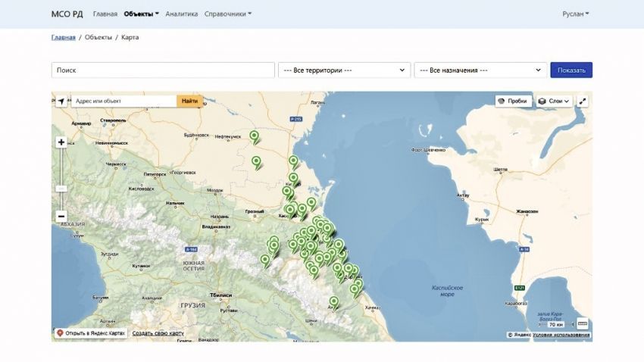
Task: Click the northernmost green marker near Нефтекумск
Action: coord(255,136)
